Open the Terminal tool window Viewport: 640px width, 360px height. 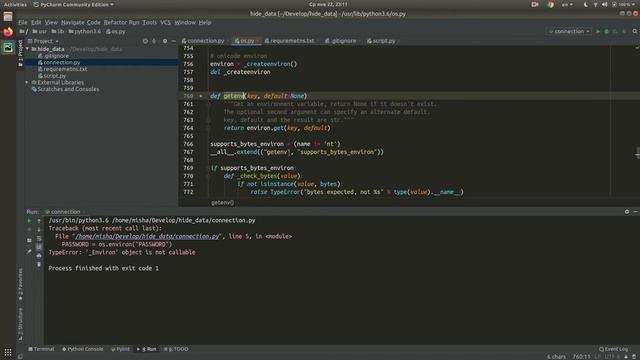[41, 349]
